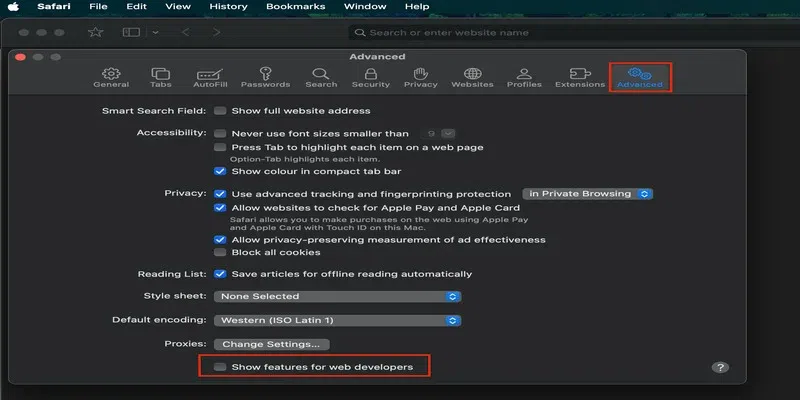800x400 pixels.
Task: Uncheck advanced tracking and fingerprinting protection
Action: 220,194
